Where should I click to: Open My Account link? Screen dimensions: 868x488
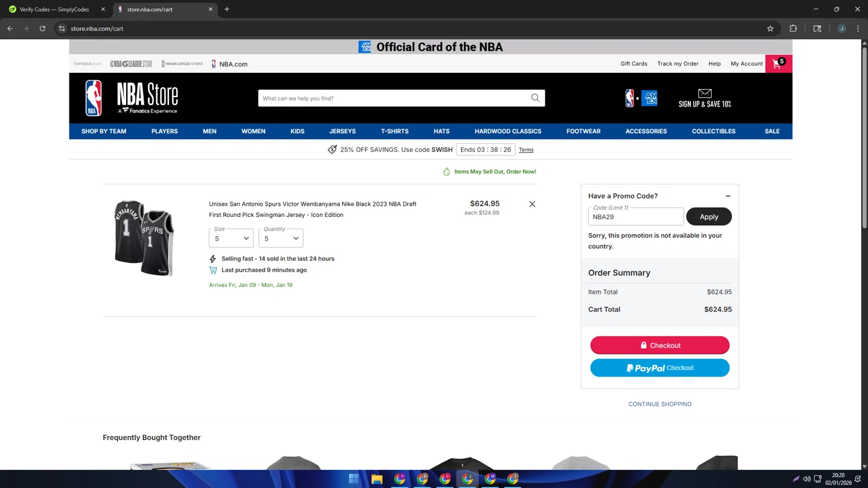[x=746, y=64]
